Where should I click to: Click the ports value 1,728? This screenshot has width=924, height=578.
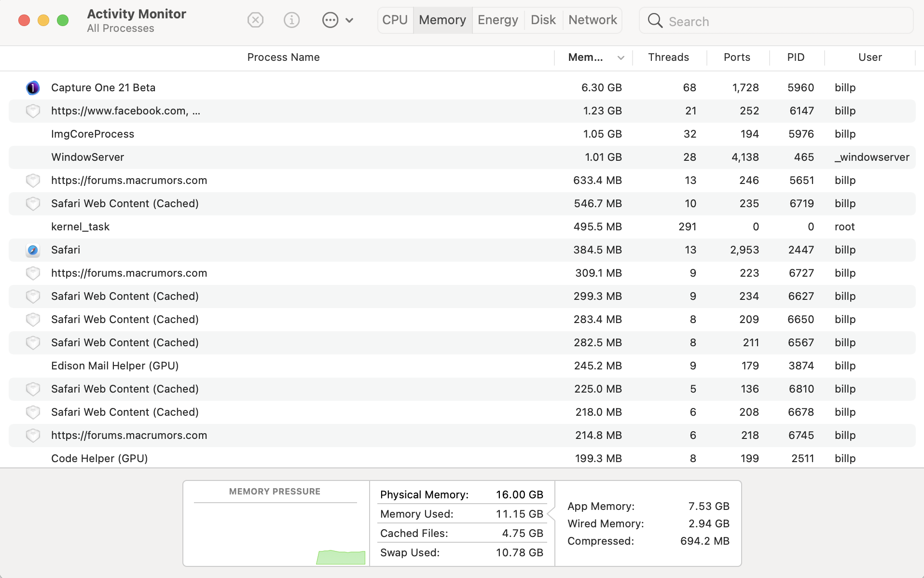745,88
